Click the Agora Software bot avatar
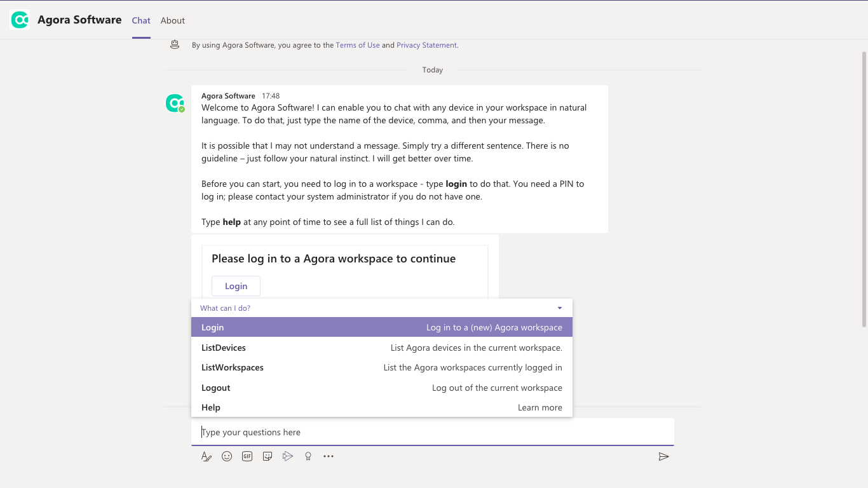The height and width of the screenshot is (488, 868). [x=175, y=103]
